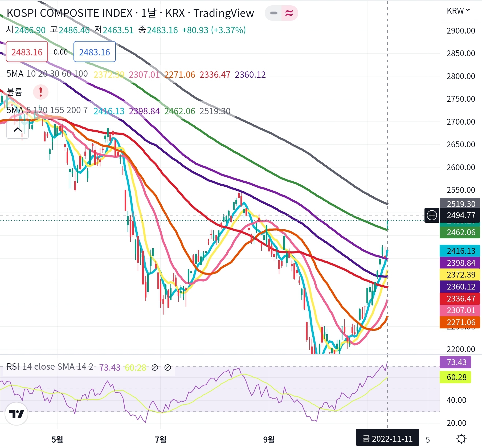
Task: Open the KRW currency dropdown
Action: click(458, 11)
